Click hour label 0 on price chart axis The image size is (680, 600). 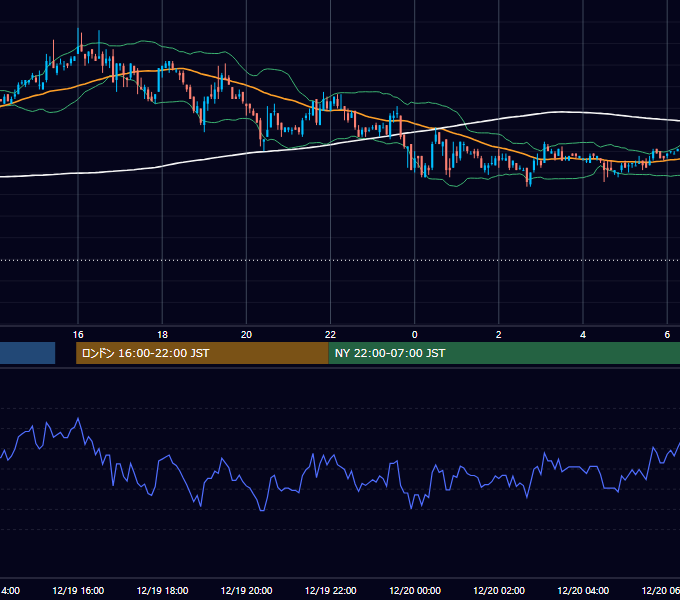(415, 335)
